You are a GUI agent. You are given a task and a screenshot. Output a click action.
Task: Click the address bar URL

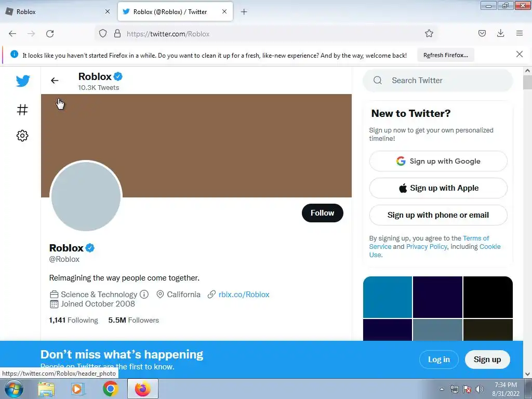click(168, 34)
